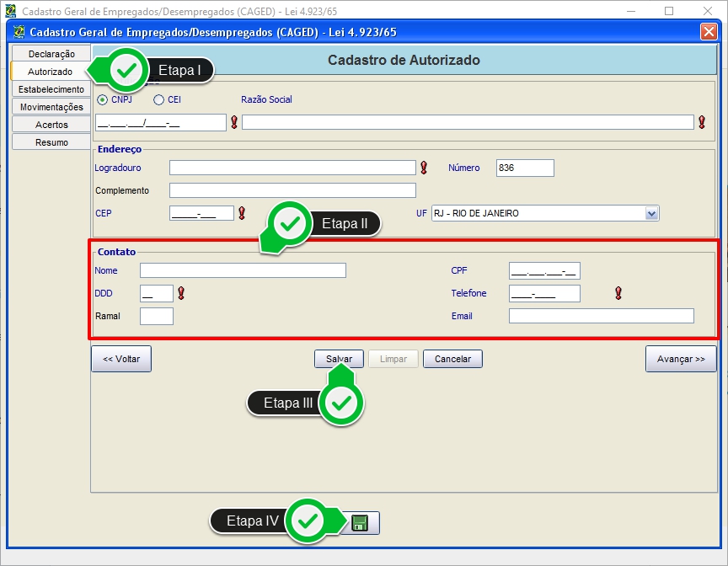The height and width of the screenshot is (566, 728).
Task: Click into the Email input field
Action: coord(602,316)
